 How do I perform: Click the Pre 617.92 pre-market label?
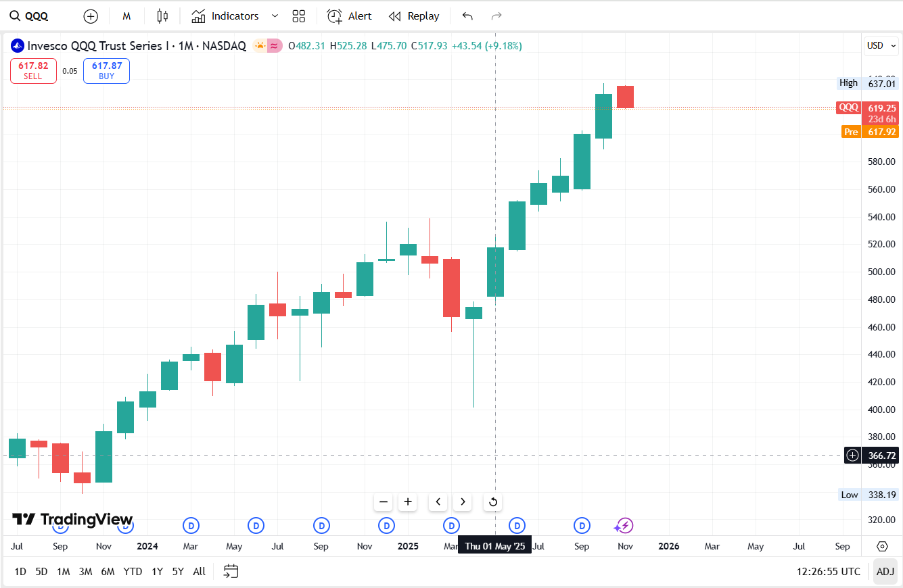point(871,132)
